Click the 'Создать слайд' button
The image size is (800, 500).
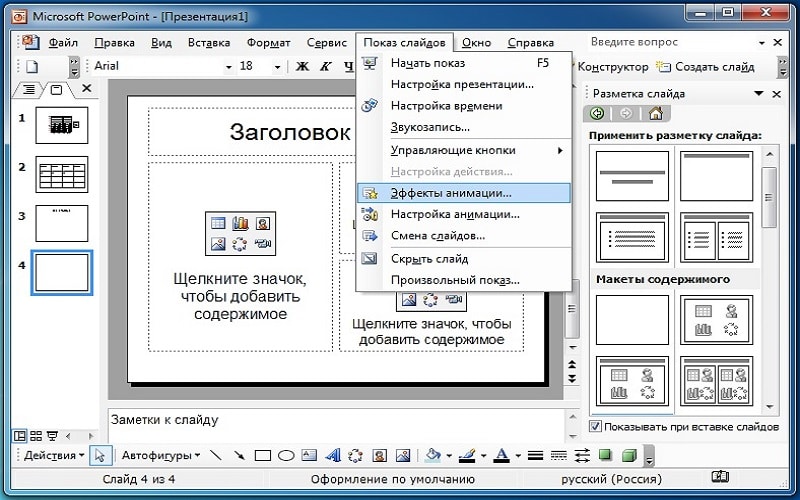(706, 67)
